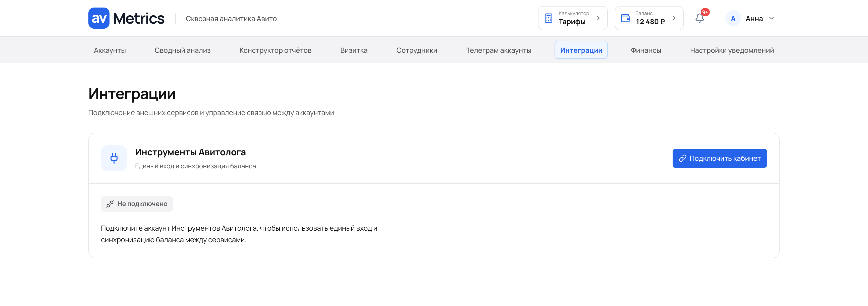Click the Metrics logo wordmark

(x=139, y=19)
